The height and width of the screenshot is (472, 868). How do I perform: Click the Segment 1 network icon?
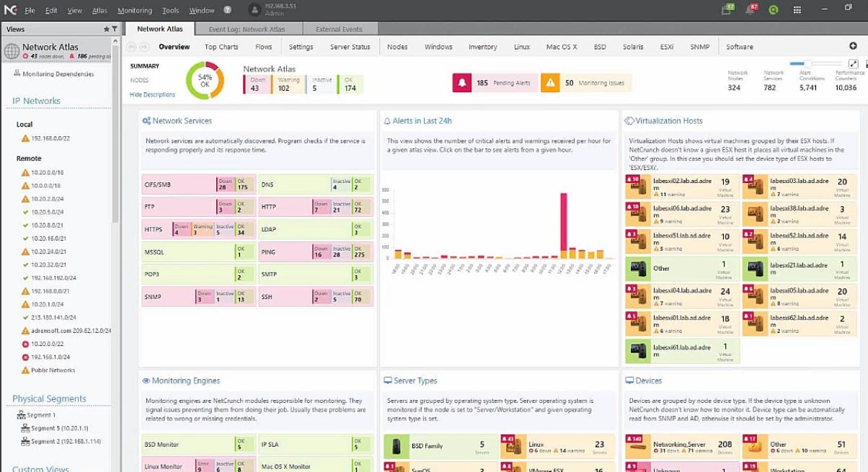21,415
